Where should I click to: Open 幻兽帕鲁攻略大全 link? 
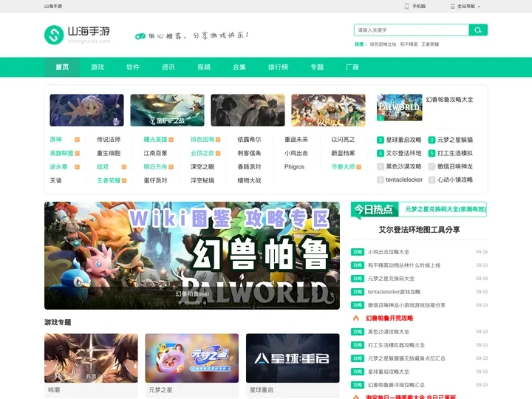449,100
